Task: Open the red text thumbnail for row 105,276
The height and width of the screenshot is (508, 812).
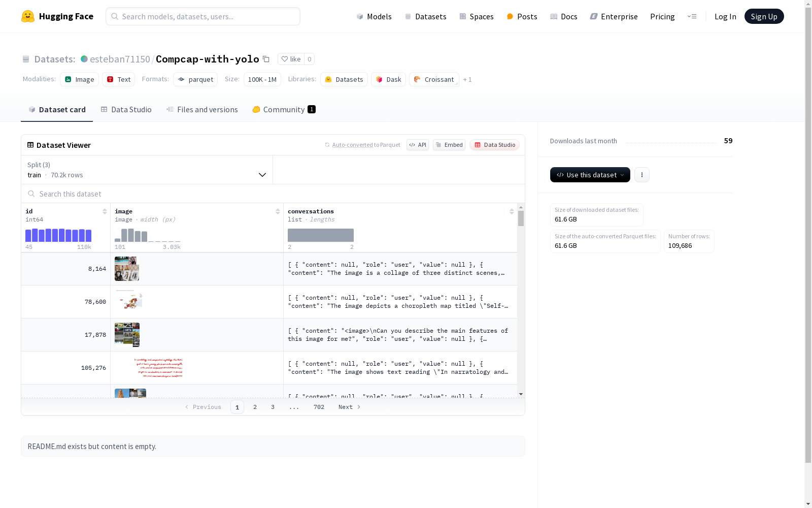Action: click(159, 368)
